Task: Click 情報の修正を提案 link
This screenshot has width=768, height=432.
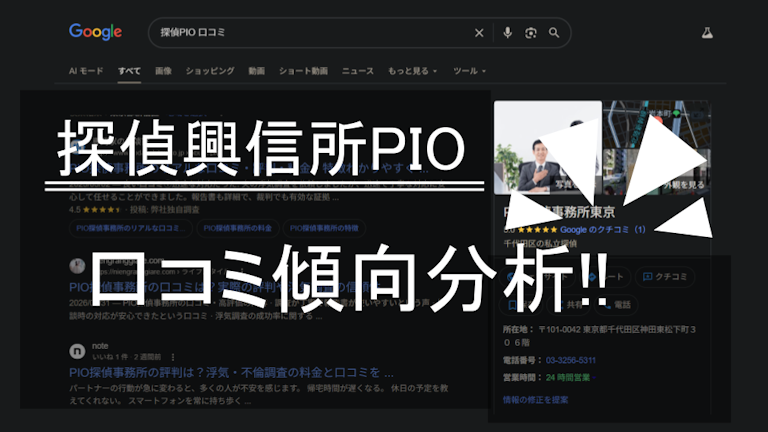Action: [535, 400]
